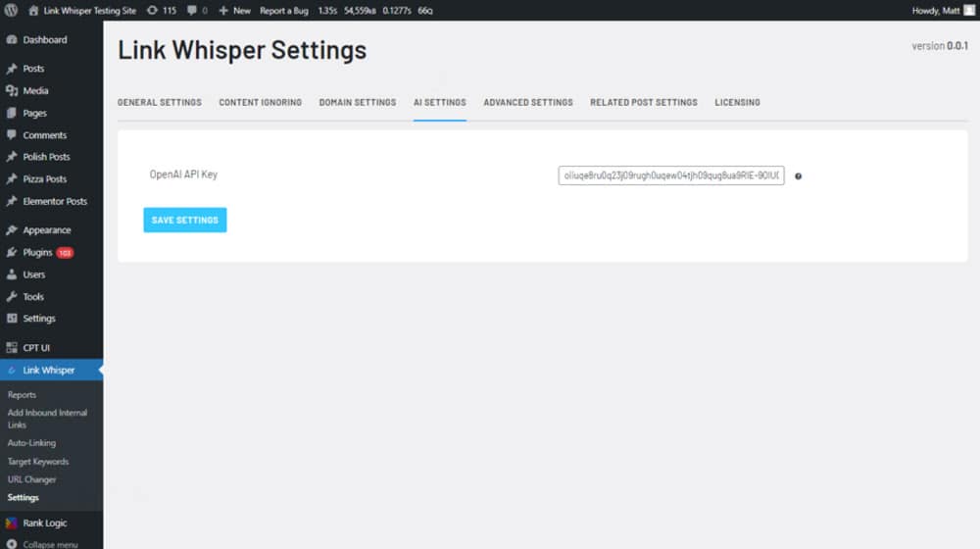Open Target Keywords submenu item
The image size is (980, 549).
(x=38, y=462)
